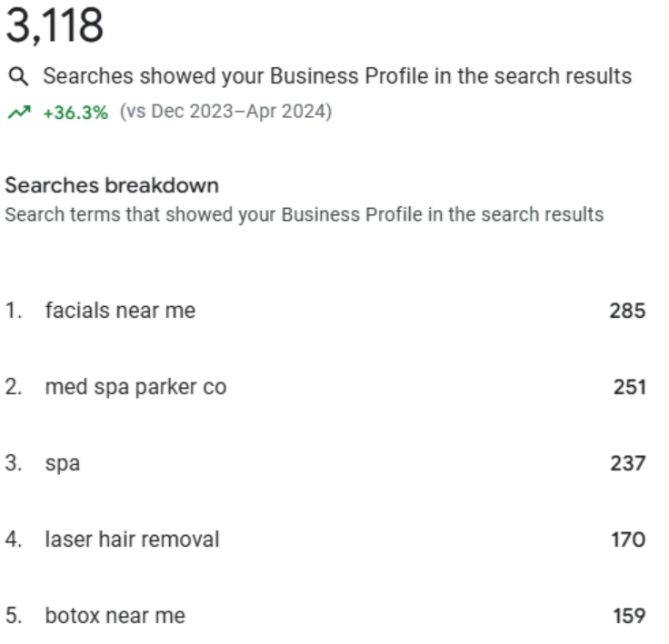Click the +36.3% percentage change
The image size is (669, 644).
click(75, 113)
